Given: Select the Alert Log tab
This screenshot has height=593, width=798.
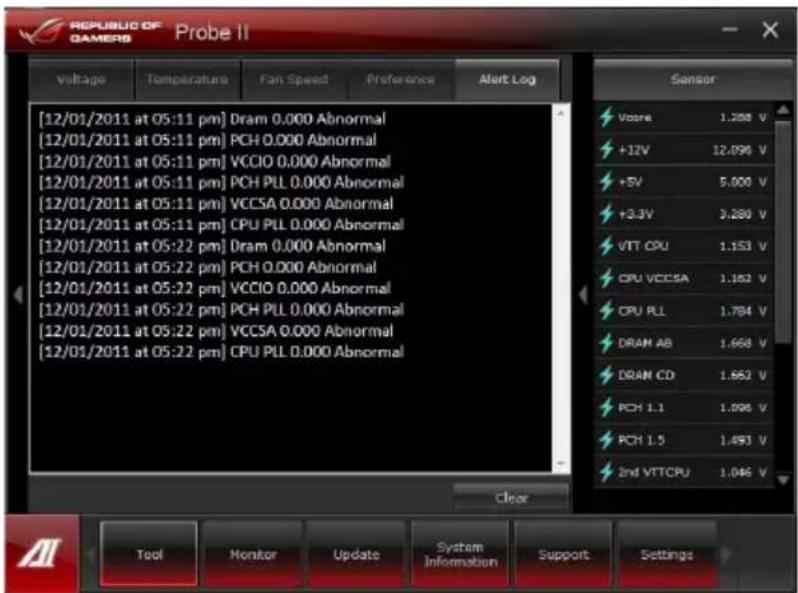Looking at the screenshot, I should tap(507, 80).
